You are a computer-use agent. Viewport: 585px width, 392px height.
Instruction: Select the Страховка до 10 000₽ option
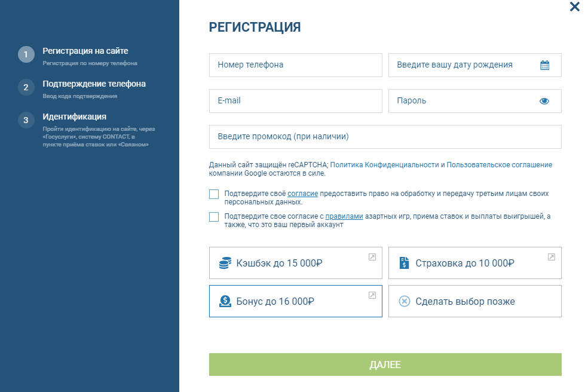474,263
